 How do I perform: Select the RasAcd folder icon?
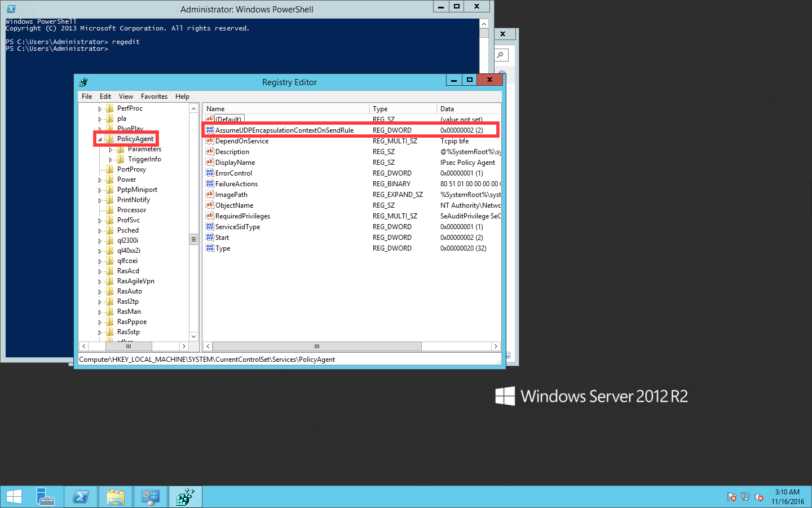[x=109, y=271]
